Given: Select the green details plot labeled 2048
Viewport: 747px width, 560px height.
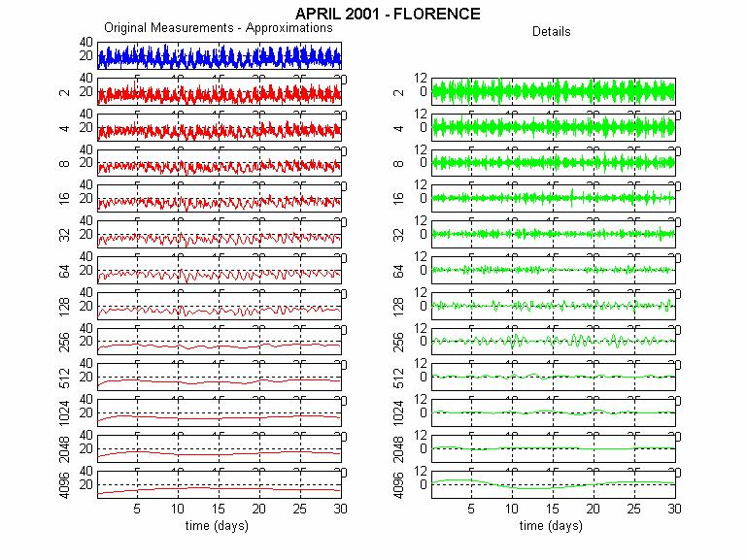Looking at the screenshot, I should pos(554,448).
